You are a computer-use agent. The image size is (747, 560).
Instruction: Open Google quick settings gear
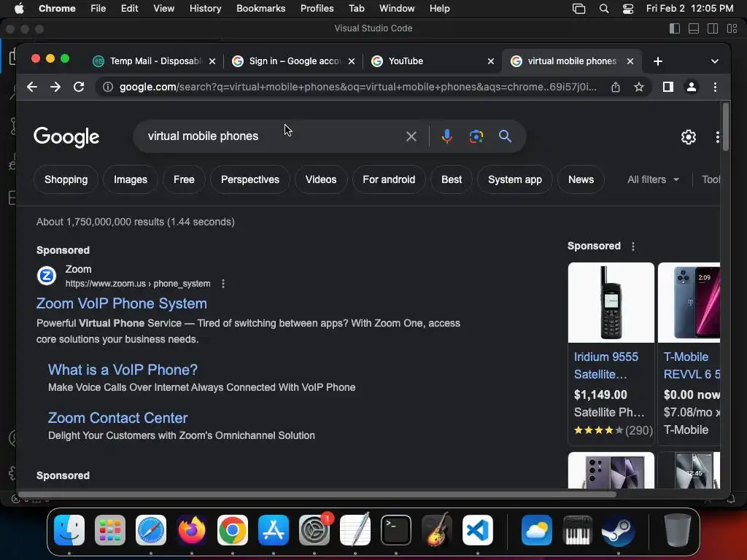coord(689,137)
